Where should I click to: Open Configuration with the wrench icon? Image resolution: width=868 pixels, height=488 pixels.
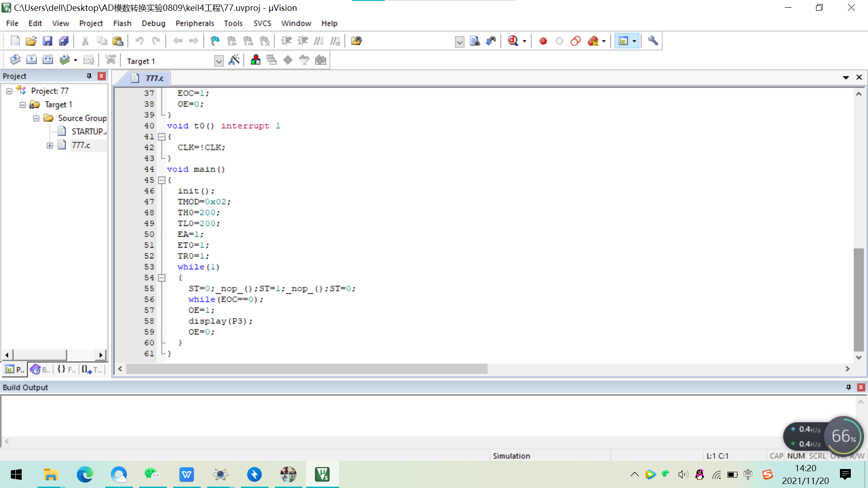coord(653,41)
